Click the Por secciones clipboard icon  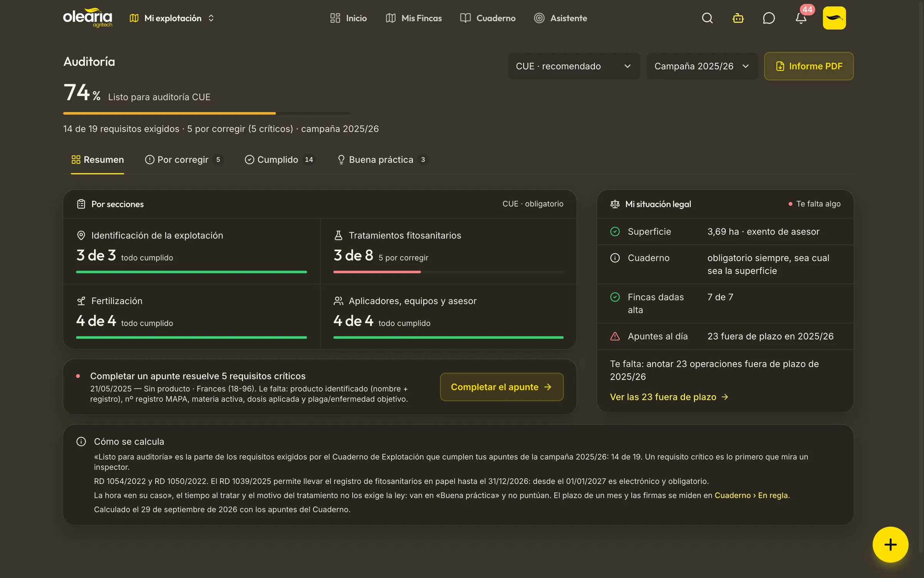pyautogui.click(x=81, y=204)
